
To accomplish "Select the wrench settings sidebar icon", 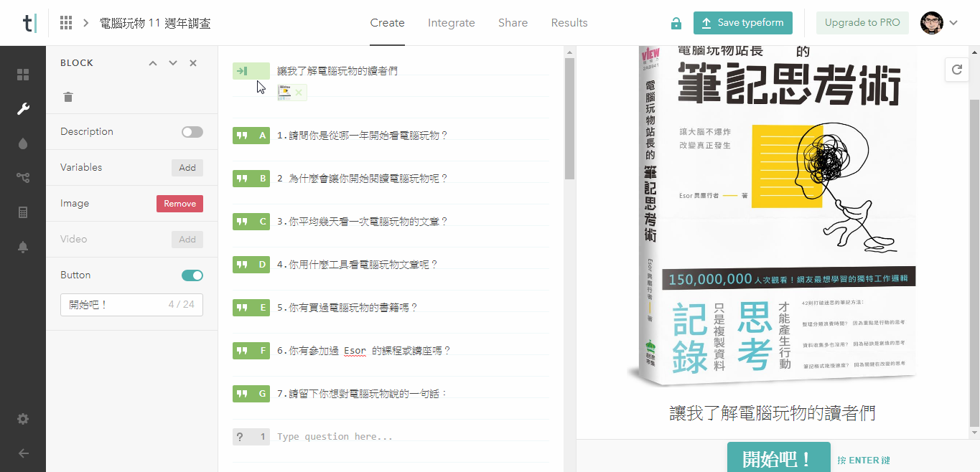I will [x=23, y=109].
